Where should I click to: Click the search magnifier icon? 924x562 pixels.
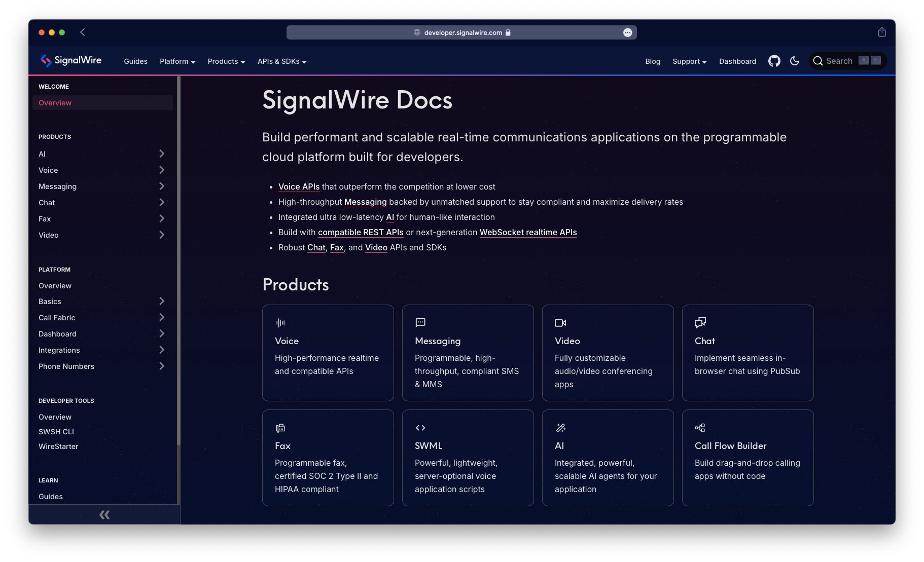(818, 61)
